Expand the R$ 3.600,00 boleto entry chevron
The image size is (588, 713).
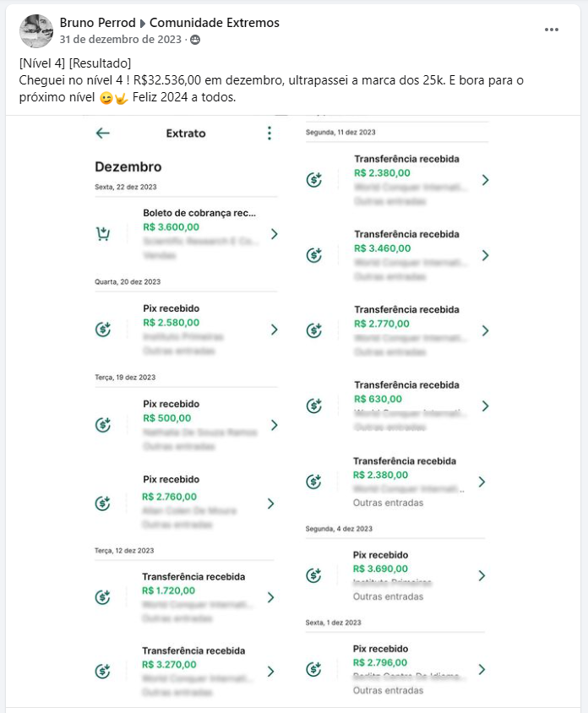(x=275, y=234)
